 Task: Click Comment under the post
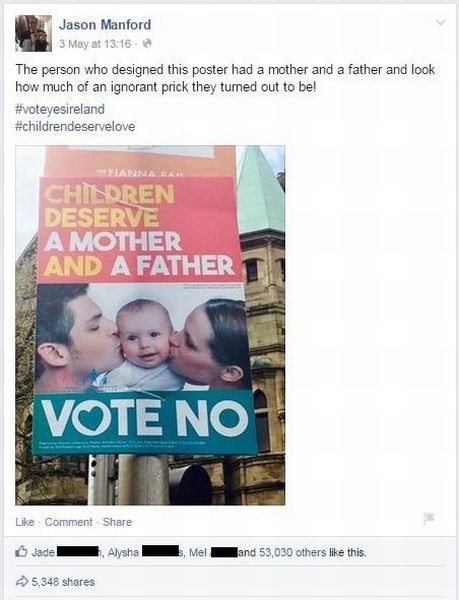(69, 522)
